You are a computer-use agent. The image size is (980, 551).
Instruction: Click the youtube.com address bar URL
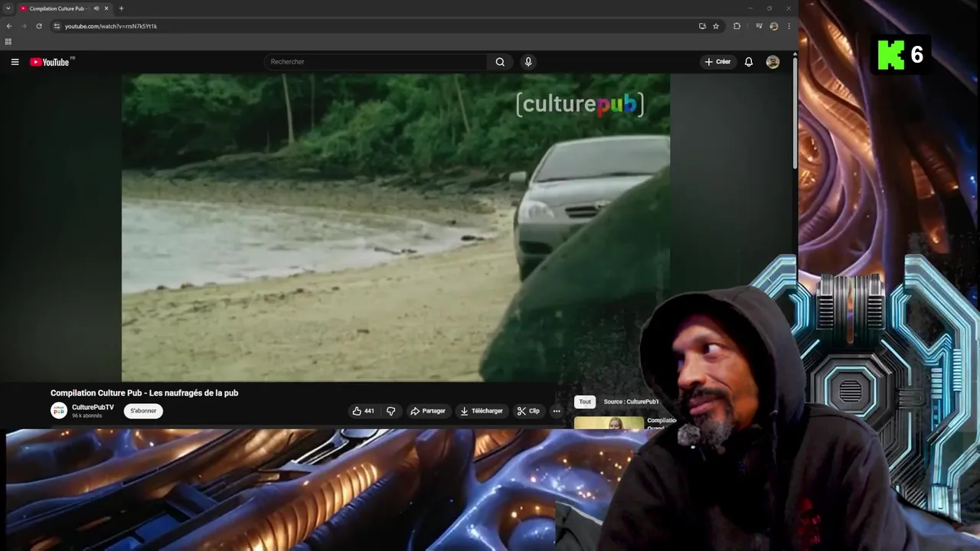coord(111,26)
